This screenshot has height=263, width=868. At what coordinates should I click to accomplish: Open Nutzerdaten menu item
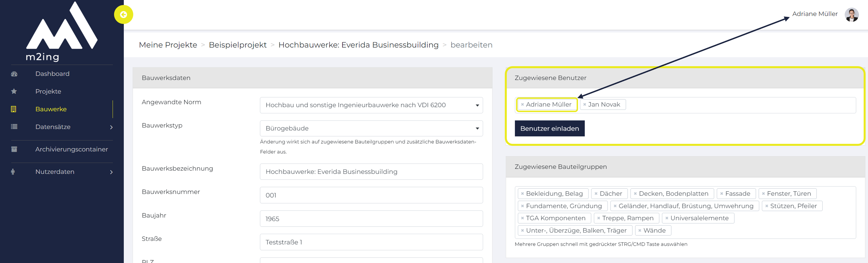pos(55,172)
